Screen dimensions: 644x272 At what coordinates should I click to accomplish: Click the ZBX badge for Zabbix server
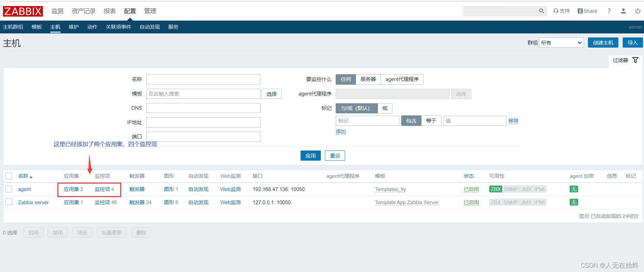click(x=496, y=202)
